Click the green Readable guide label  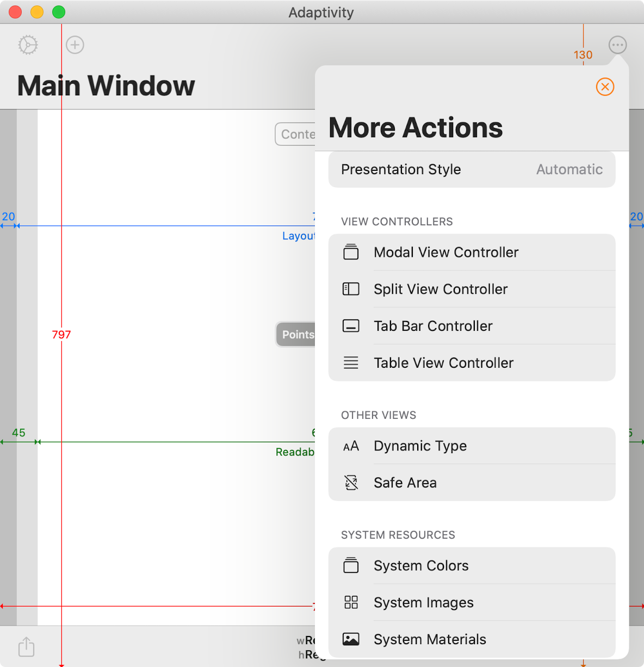pos(295,452)
